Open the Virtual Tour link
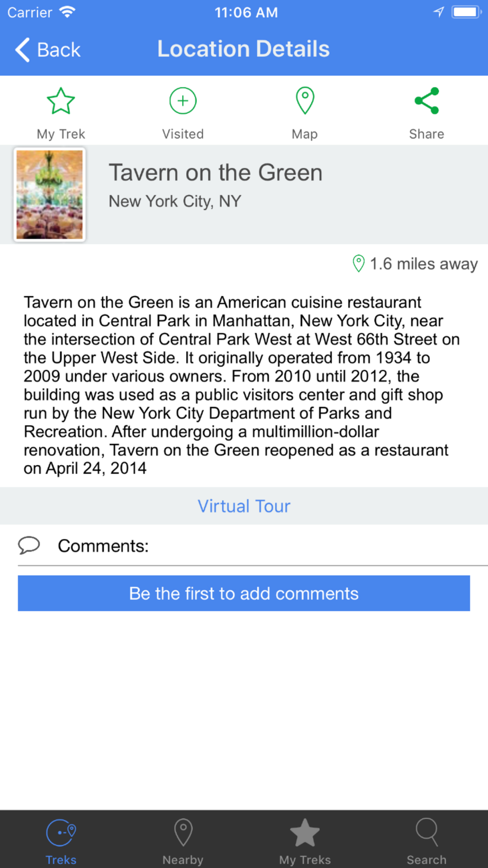 pos(244,506)
